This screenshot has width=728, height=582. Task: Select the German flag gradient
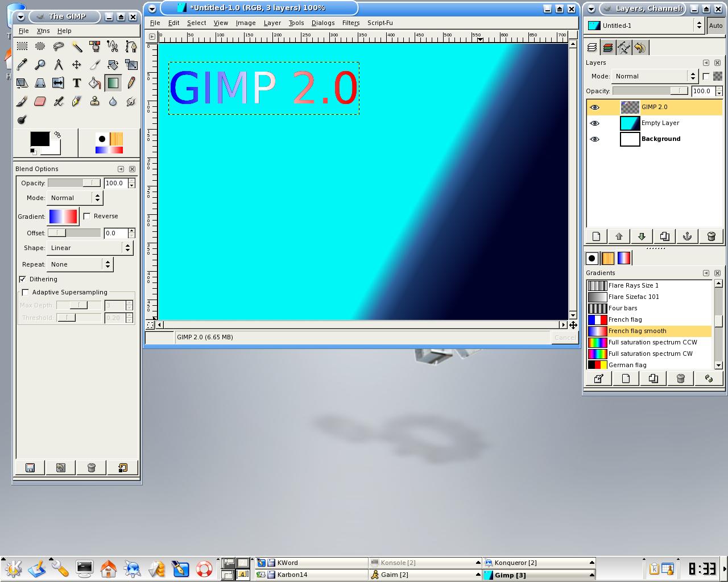pos(649,365)
